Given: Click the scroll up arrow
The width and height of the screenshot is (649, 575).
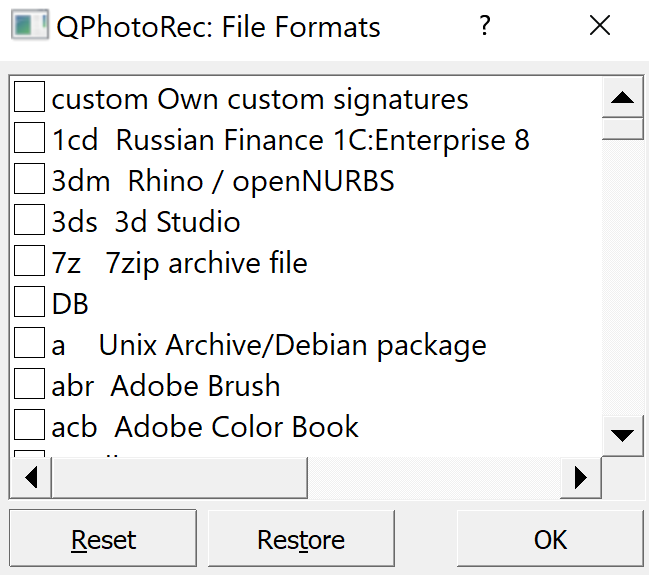Looking at the screenshot, I should tap(623, 98).
